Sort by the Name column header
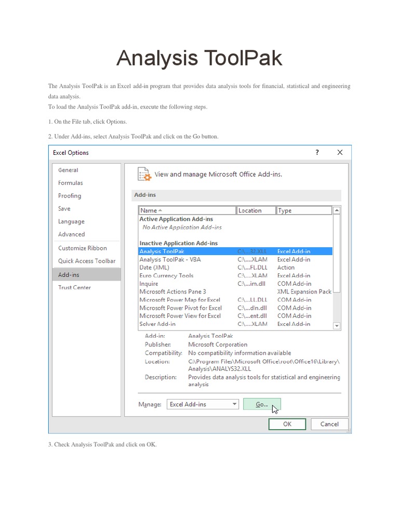 tap(187, 210)
